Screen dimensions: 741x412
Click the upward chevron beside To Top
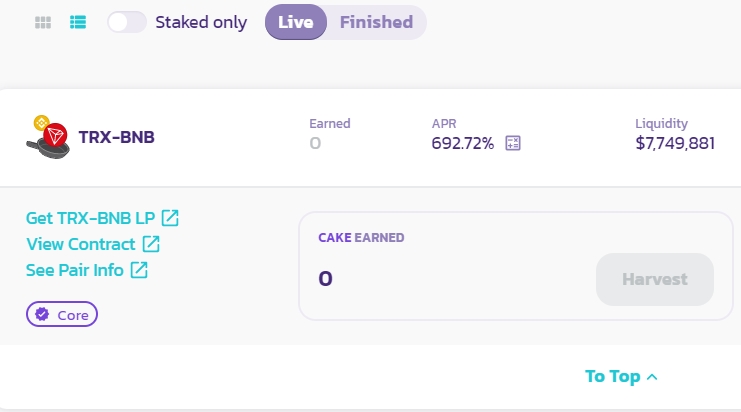pyautogui.click(x=652, y=377)
